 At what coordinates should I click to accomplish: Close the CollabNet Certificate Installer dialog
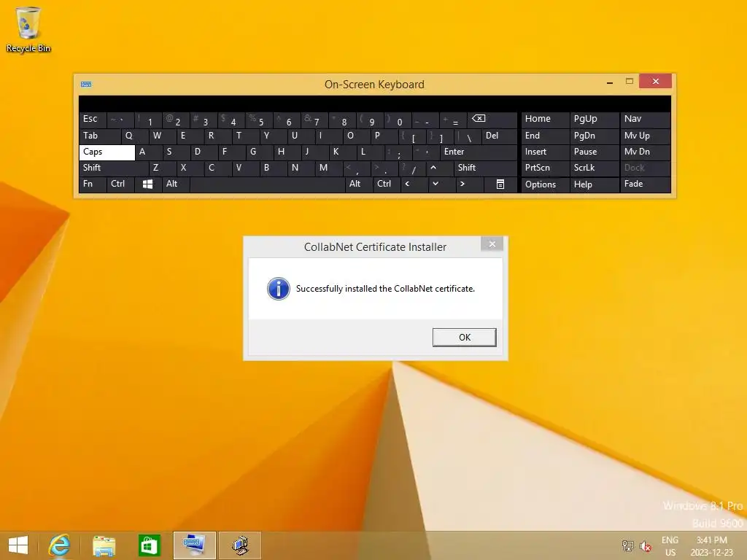pyautogui.click(x=492, y=244)
